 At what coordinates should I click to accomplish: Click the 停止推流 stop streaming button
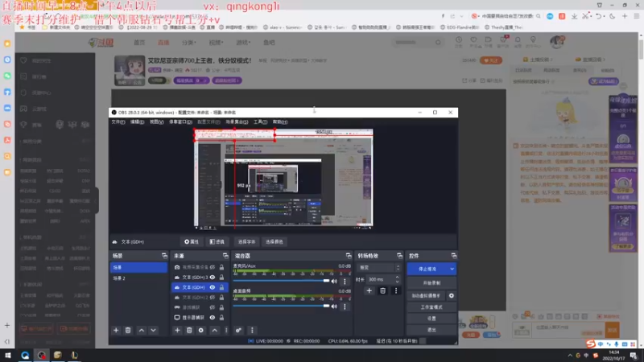tap(427, 269)
